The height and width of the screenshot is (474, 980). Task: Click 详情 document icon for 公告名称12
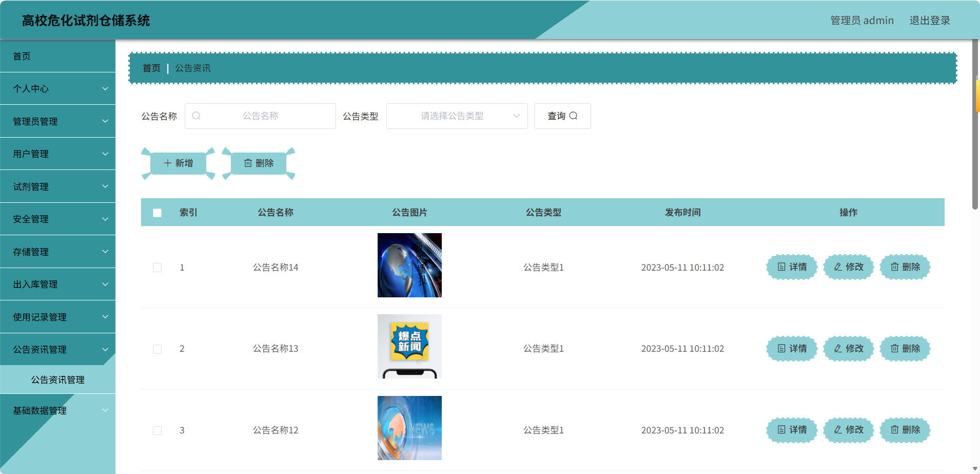[781, 430]
